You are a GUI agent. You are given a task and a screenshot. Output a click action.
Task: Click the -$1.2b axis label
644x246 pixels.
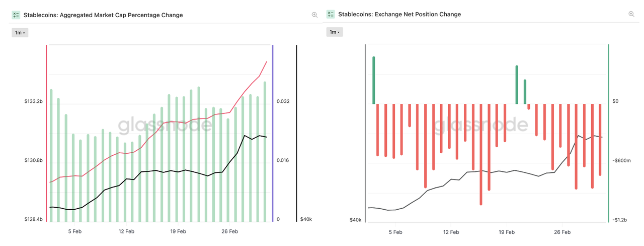click(x=619, y=220)
